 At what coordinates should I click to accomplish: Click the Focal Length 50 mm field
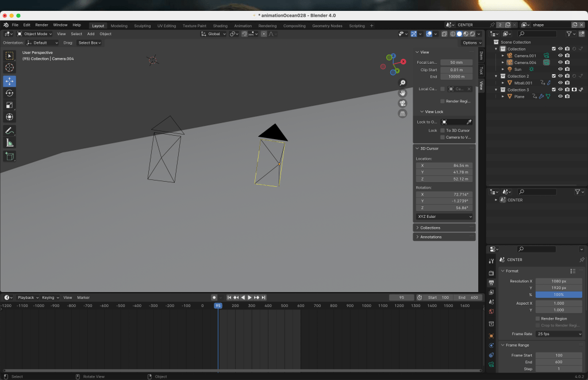456,62
